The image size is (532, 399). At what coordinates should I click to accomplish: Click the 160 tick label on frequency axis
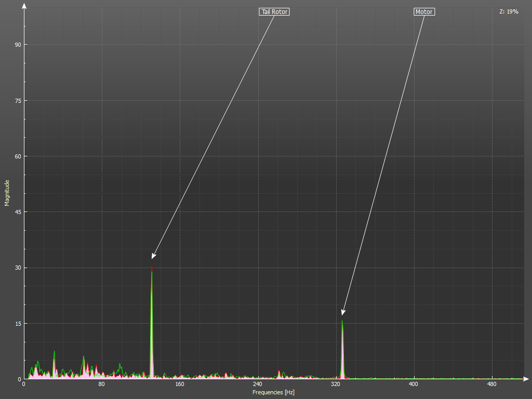click(x=180, y=384)
